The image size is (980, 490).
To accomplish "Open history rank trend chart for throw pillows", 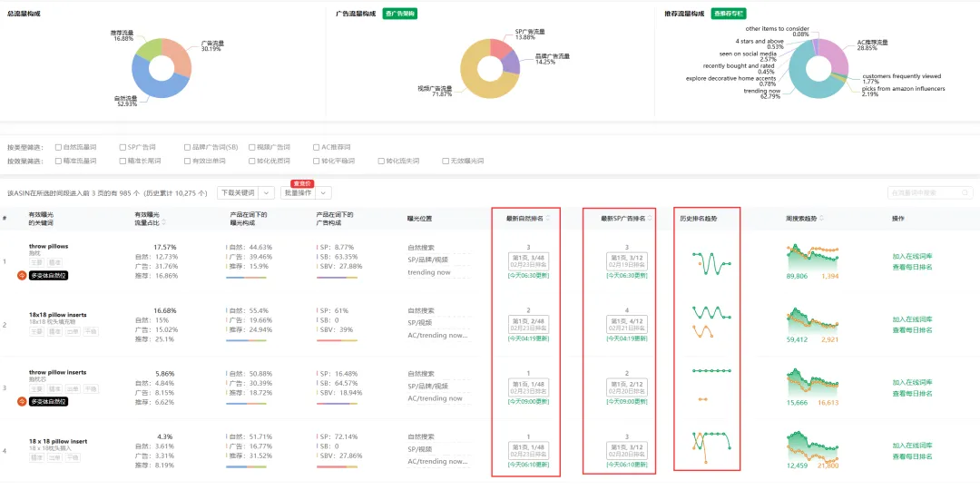I will (x=712, y=263).
